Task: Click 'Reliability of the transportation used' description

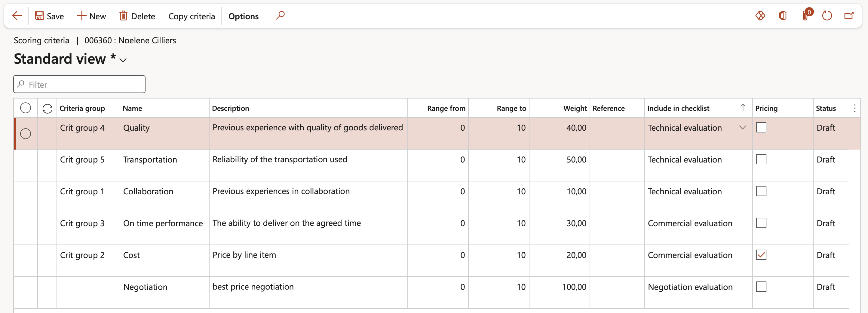Action: (280, 159)
